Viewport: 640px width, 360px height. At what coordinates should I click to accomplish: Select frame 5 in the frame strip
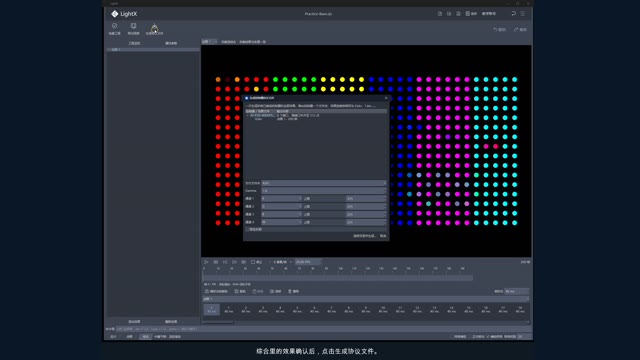pos(297,309)
